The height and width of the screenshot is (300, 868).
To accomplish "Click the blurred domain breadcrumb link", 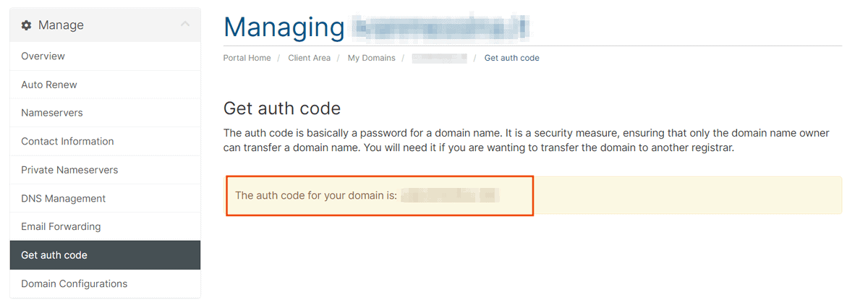I will (439, 58).
